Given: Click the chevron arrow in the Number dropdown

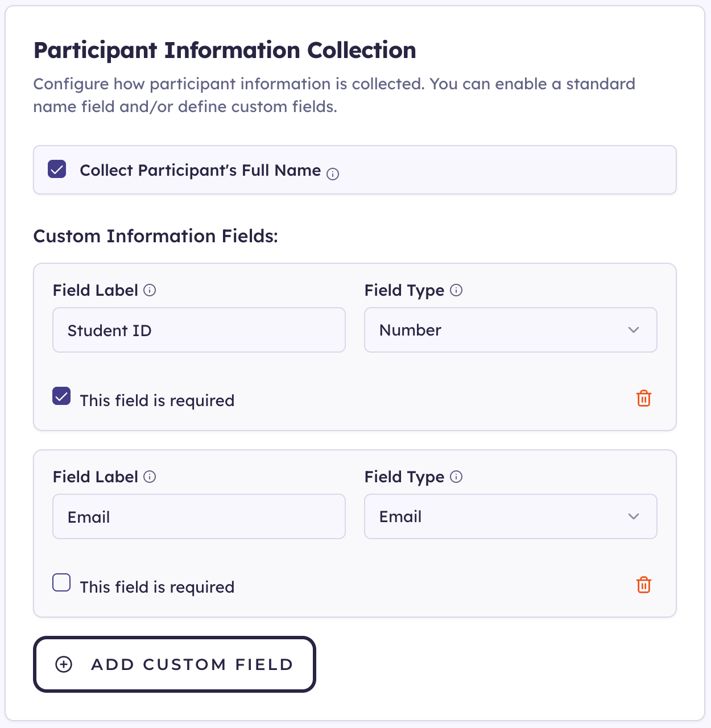Looking at the screenshot, I should tap(634, 330).
